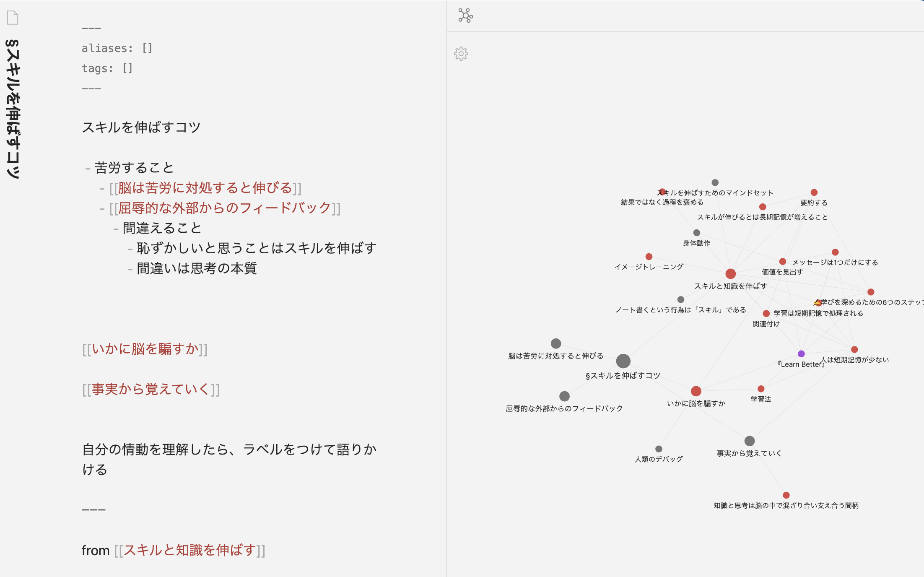This screenshot has height=577, width=924.
Task: Select the §スキルを伸ばすコツ graph node
Action: (623, 361)
